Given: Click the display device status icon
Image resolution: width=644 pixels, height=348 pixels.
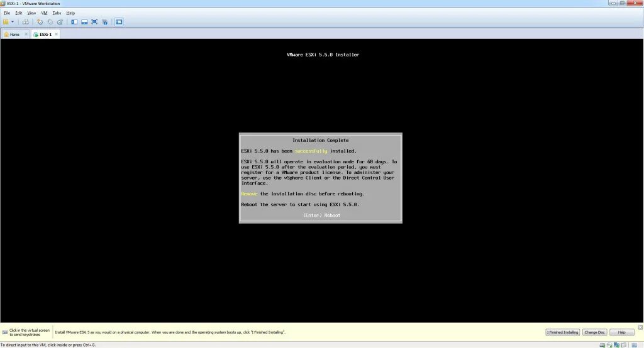Looking at the screenshot, I should pyautogui.click(x=624, y=345).
